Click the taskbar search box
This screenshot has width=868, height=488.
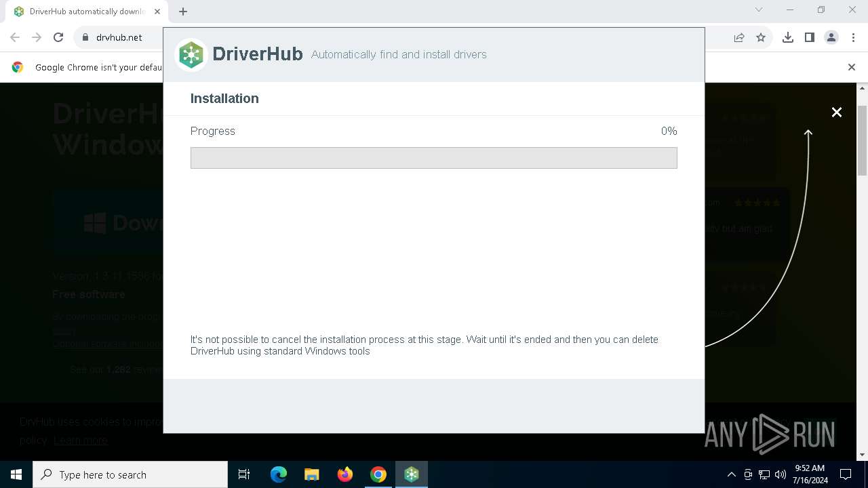click(130, 474)
